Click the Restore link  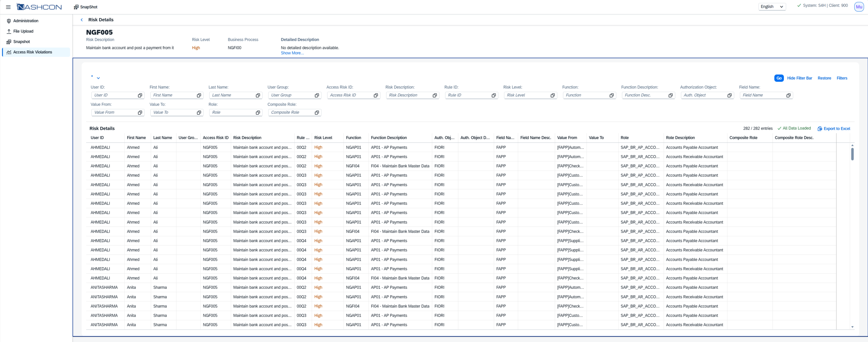coord(824,78)
